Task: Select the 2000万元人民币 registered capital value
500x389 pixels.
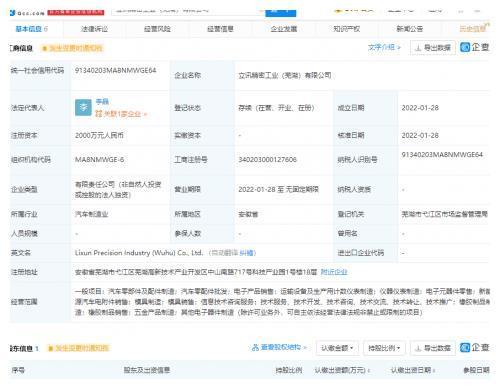Action: (99, 135)
